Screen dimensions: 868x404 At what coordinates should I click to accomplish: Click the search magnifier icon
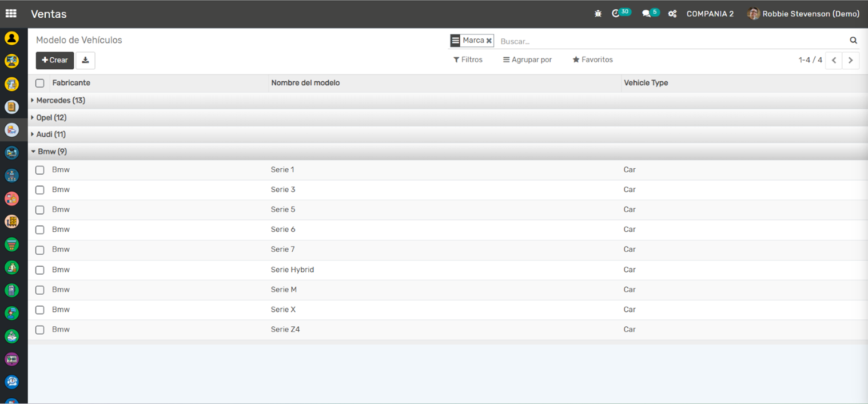coord(853,41)
